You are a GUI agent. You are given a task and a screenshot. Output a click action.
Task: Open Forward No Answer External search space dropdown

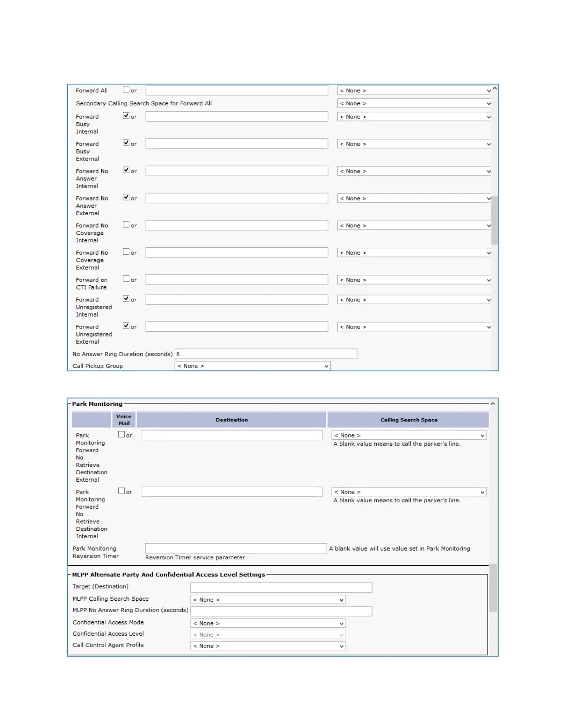[x=414, y=198]
